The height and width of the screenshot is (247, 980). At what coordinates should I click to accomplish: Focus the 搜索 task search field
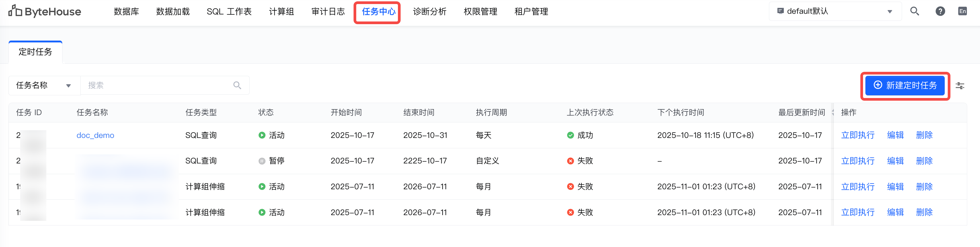tap(158, 86)
